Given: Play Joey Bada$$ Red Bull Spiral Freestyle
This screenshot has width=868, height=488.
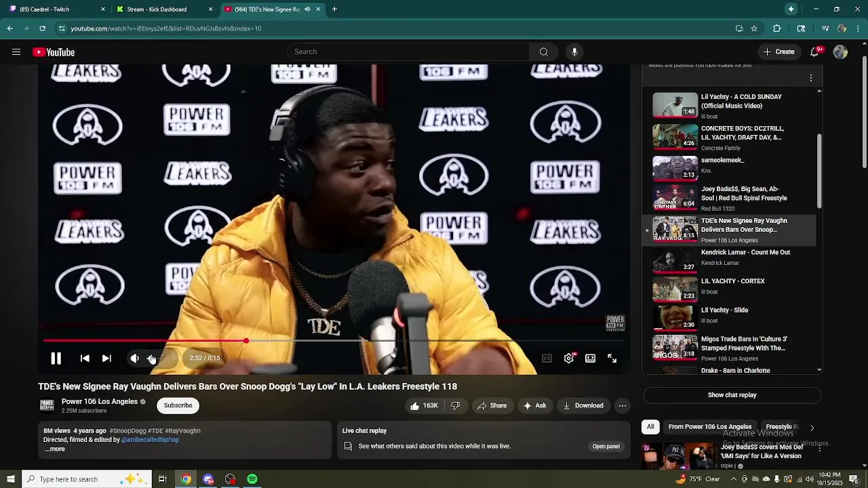Looking at the screenshot, I should point(730,199).
